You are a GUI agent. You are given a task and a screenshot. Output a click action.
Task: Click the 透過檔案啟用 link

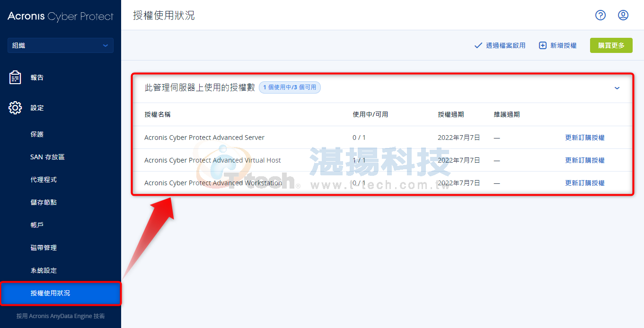(506, 45)
